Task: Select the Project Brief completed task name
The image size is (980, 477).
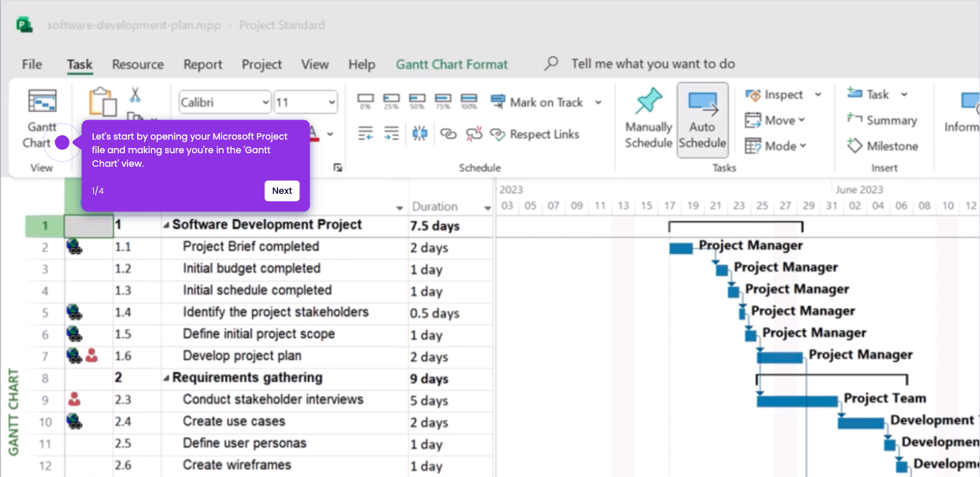Action: click(251, 247)
